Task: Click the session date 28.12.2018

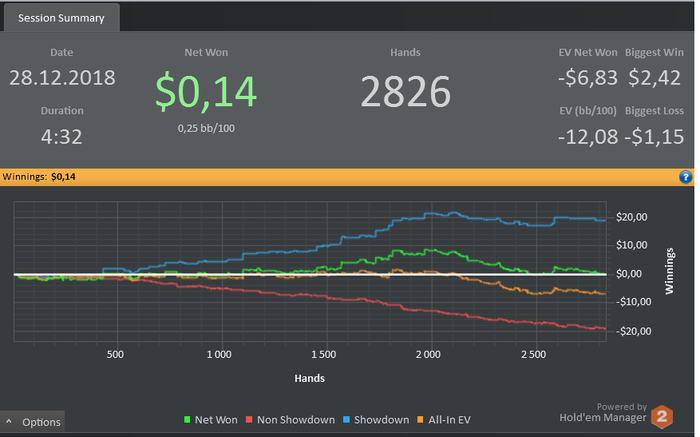Action: point(62,78)
